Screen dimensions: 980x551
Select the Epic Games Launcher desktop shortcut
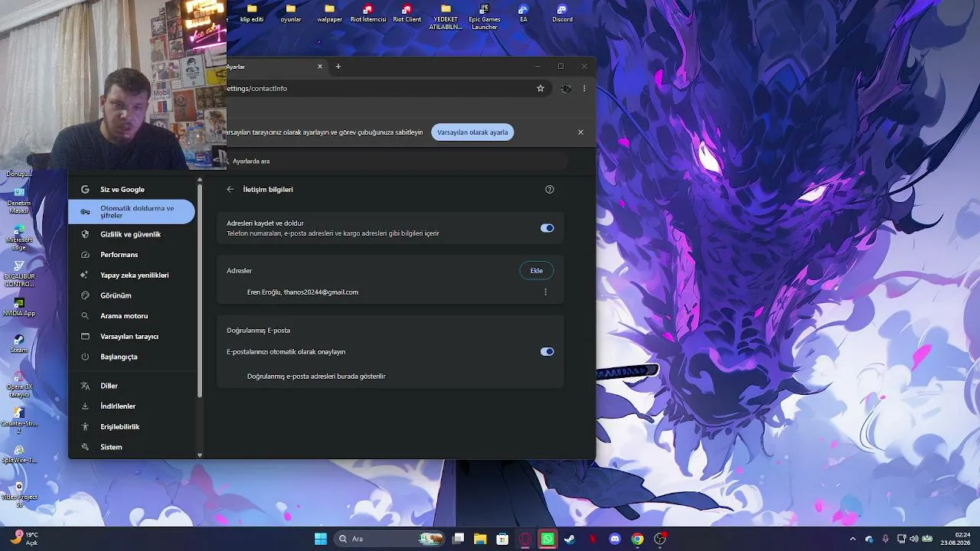(485, 16)
